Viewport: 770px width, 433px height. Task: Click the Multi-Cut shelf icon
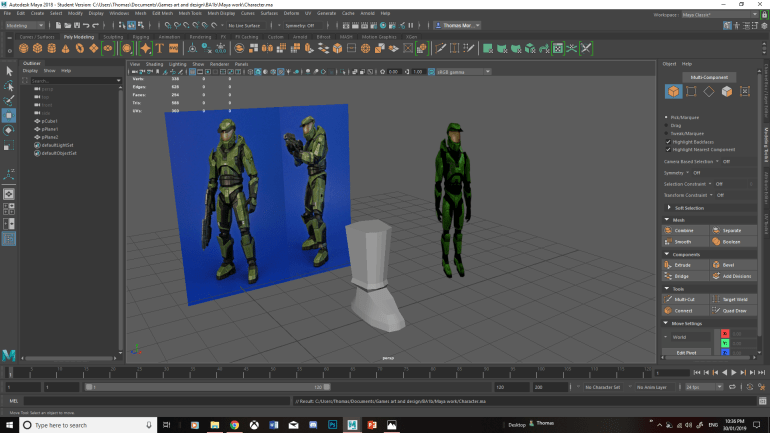coord(440,48)
